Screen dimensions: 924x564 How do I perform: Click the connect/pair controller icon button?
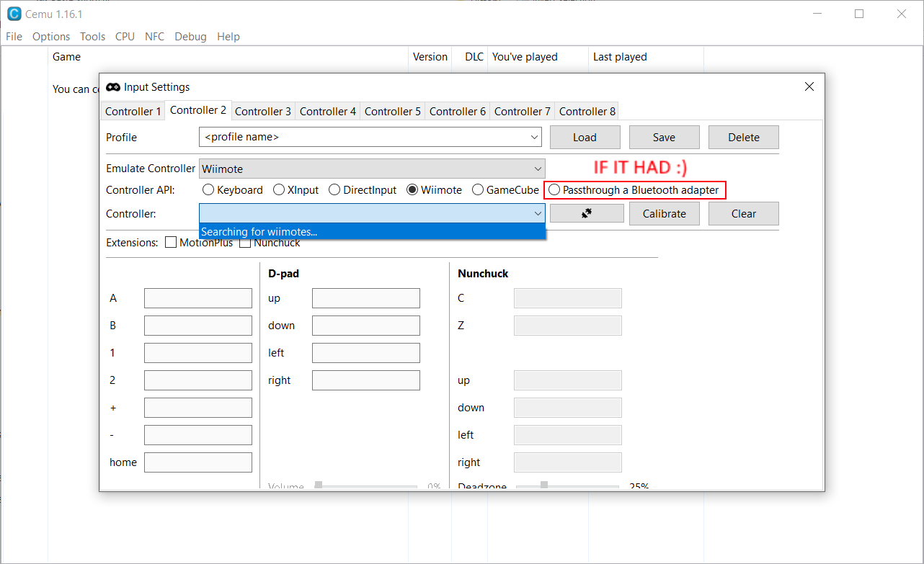click(x=587, y=213)
